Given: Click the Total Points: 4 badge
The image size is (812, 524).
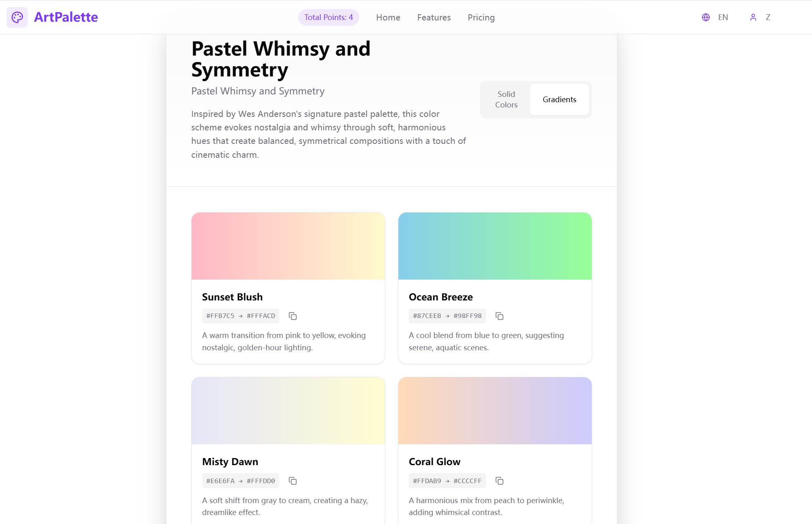Looking at the screenshot, I should tap(329, 17).
